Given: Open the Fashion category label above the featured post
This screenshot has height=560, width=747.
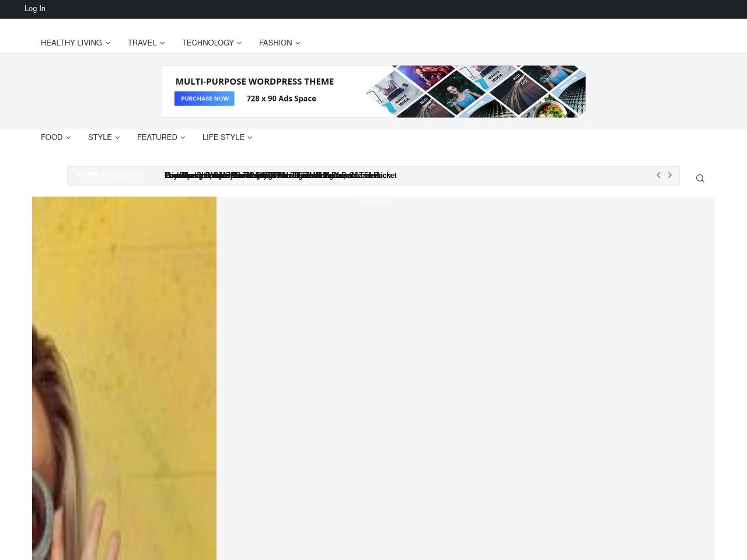Looking at the screenshot, I should point(373,200).
